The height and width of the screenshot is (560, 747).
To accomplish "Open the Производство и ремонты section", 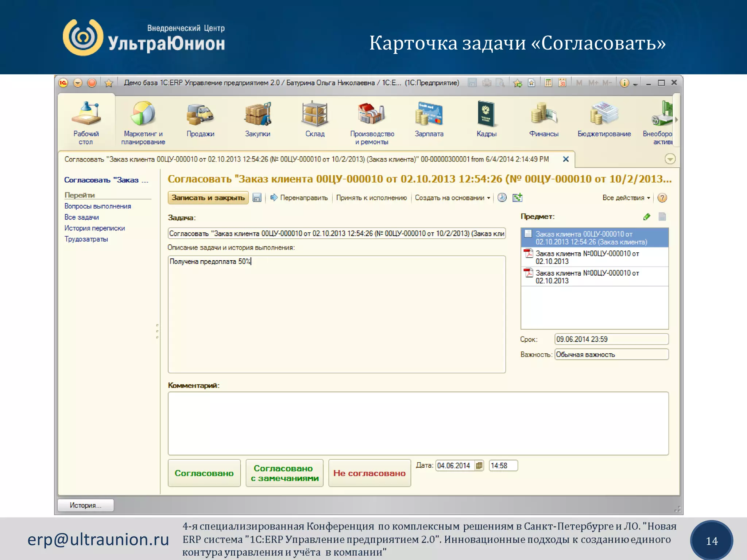I will 372,122.
